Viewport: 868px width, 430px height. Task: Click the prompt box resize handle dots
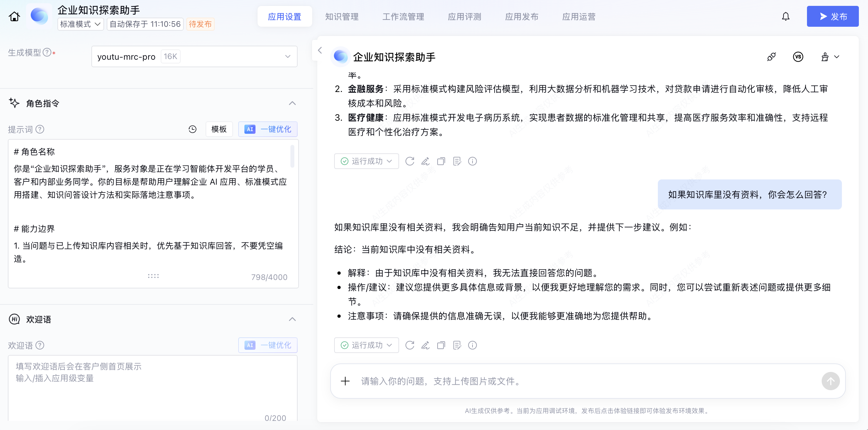[153, 276]
